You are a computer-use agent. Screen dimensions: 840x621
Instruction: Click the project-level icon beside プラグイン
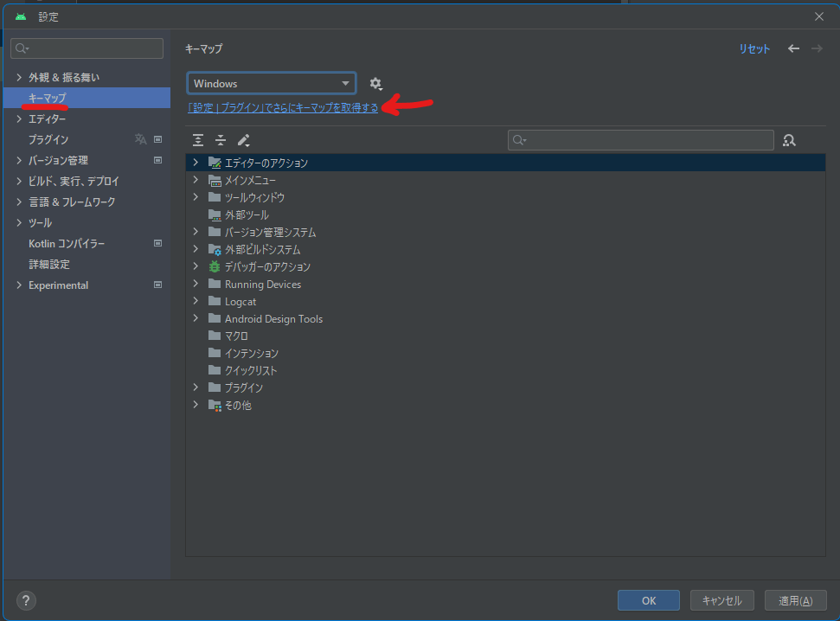click(x=158, y=139)
